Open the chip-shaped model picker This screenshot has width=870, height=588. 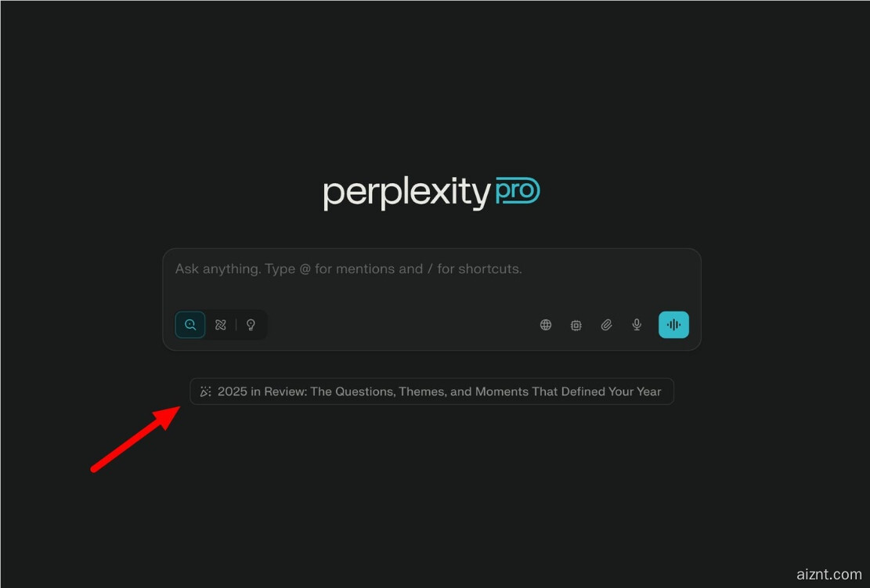pos(576,325)
